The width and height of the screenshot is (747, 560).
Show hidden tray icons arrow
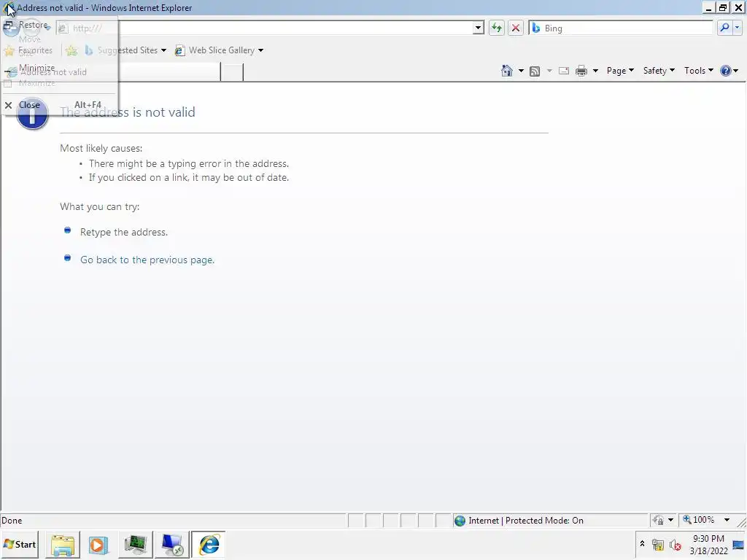coord(642,544)
